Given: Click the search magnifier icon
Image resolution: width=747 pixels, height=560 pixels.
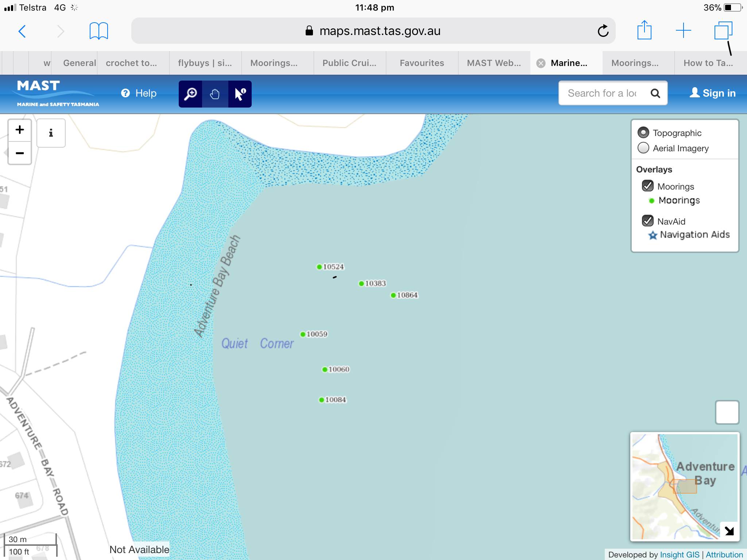Looking at the screenshot, I should click(655, 93).
